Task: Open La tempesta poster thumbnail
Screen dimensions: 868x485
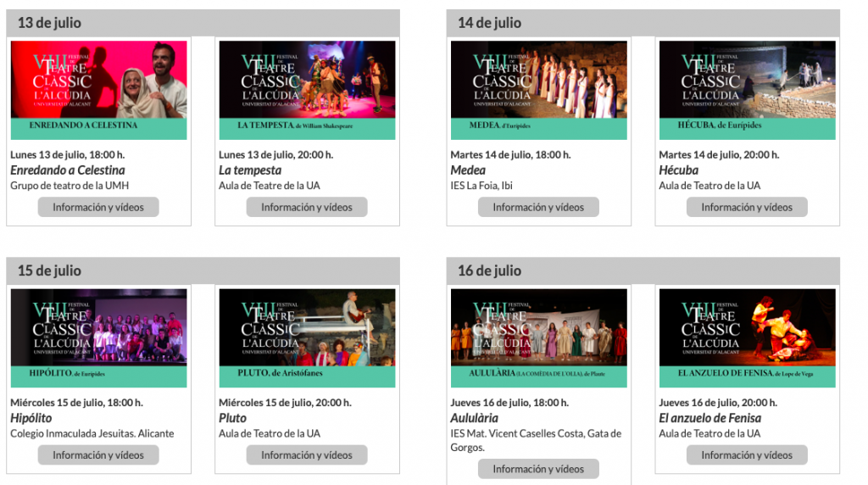Action: [307, 90]
